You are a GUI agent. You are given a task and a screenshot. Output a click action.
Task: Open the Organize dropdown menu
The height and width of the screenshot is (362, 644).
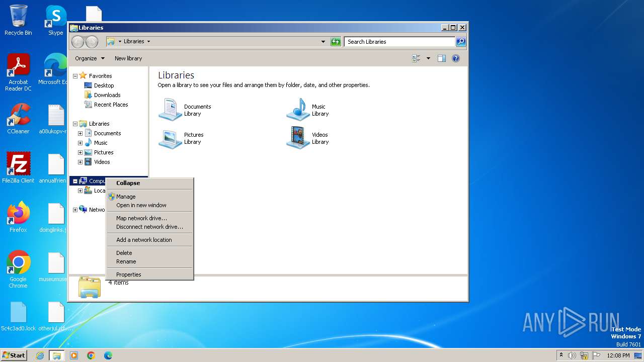click(x=90, y=58)
